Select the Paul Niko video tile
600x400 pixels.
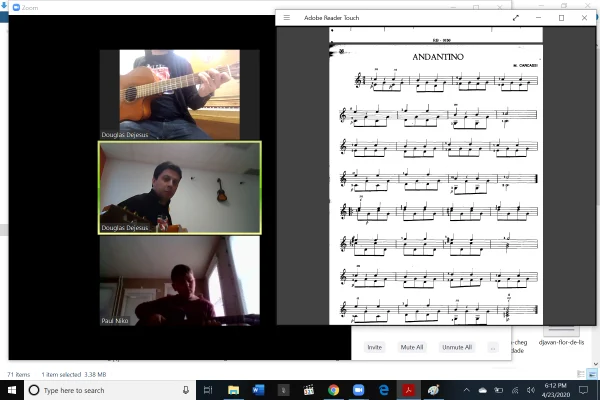[x=179, y=281]
